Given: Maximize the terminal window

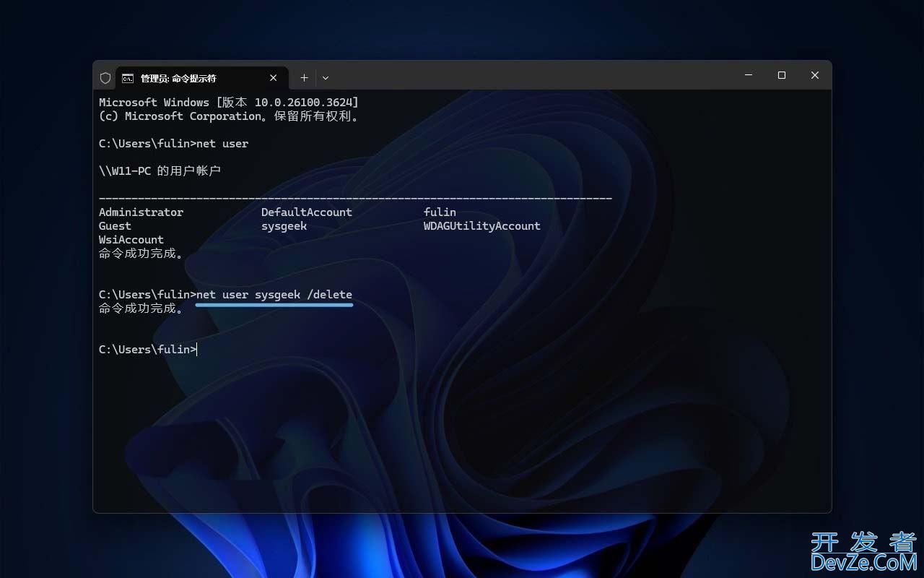Looking at the screenshot, I should pyautogui.click(x=782, y=75).
